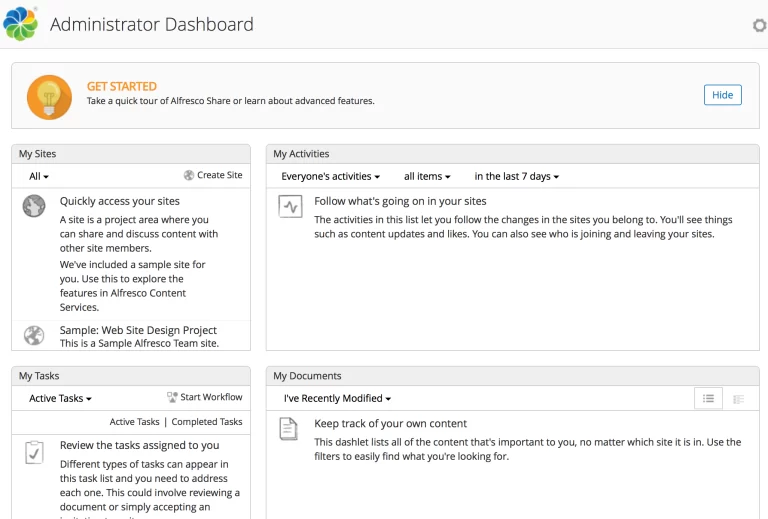Open the in the last 7 days dropdown

click(516, 176)
